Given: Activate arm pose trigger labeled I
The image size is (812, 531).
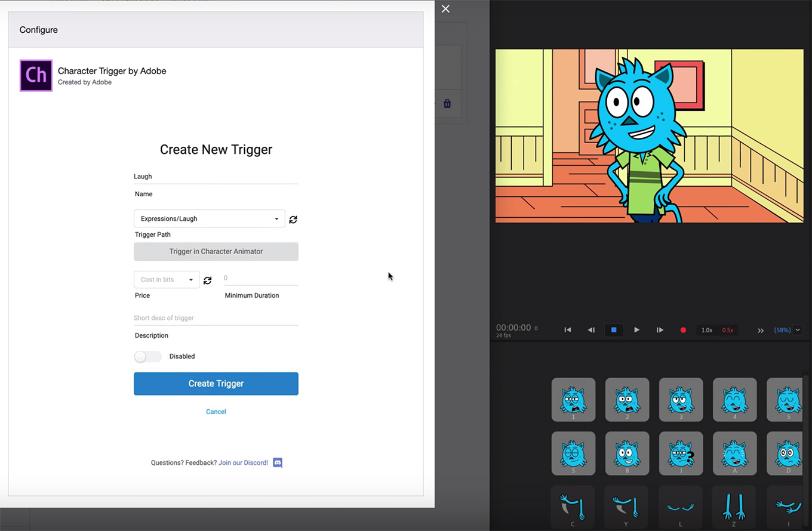Looking at the screenshot, I should tap(785, 507).
